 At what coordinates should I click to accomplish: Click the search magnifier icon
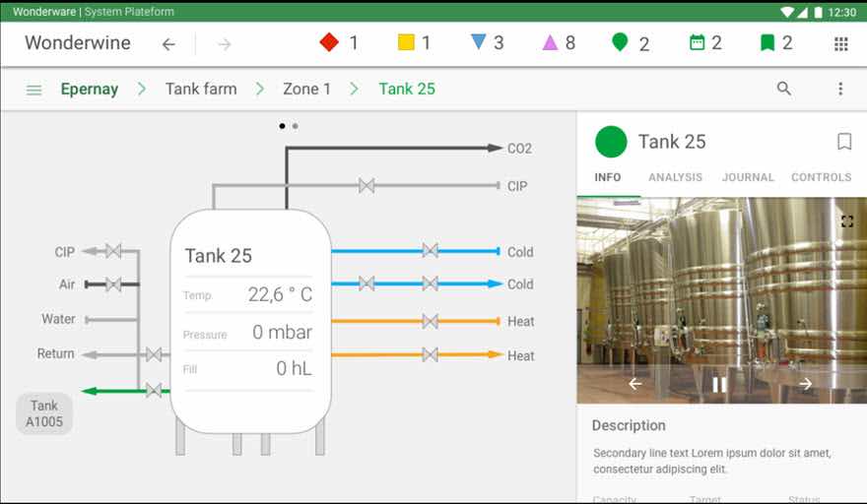[783, 89]
